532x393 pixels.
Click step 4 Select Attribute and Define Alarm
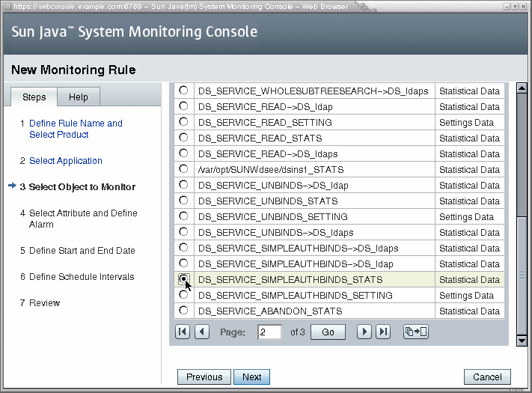[83, 219]
